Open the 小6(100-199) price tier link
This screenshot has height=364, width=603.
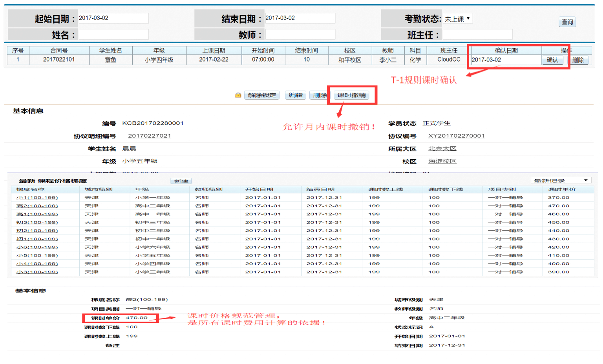pos(37,247)
